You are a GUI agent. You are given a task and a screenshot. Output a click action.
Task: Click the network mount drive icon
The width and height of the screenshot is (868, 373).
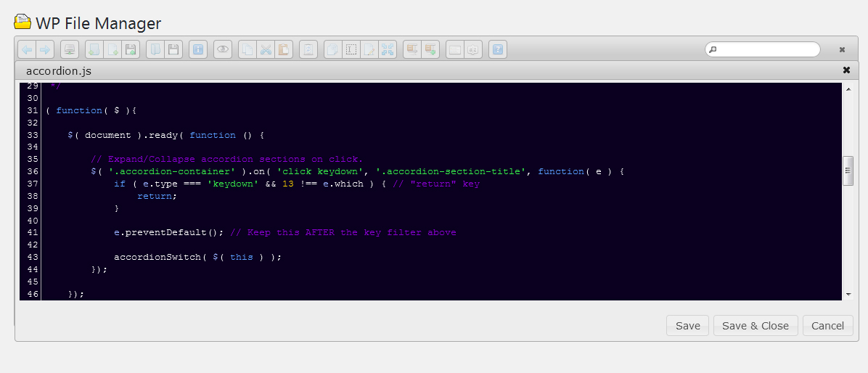[x=70, y=49]
